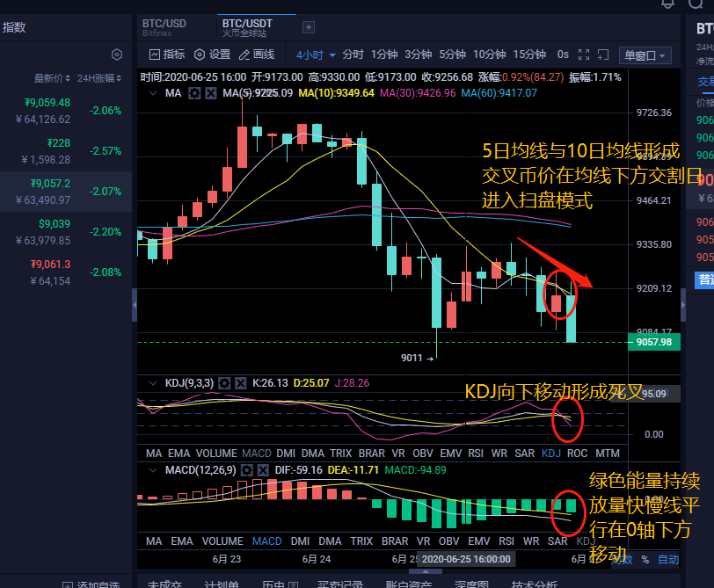Screen dimensions: 714x588
Task: Open the MA indicator gear settings
Action: point(195,92)
